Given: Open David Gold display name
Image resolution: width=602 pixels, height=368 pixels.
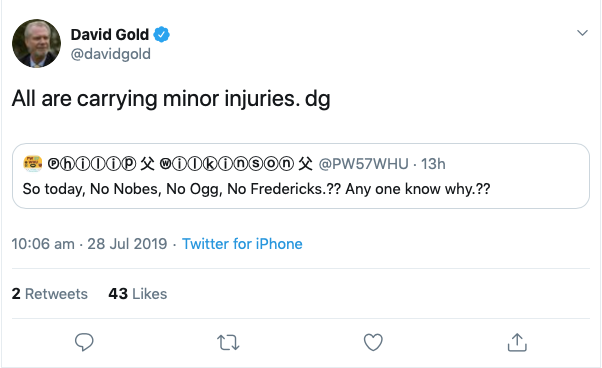Looking at the screenshot, I should [x=109, y=35].
